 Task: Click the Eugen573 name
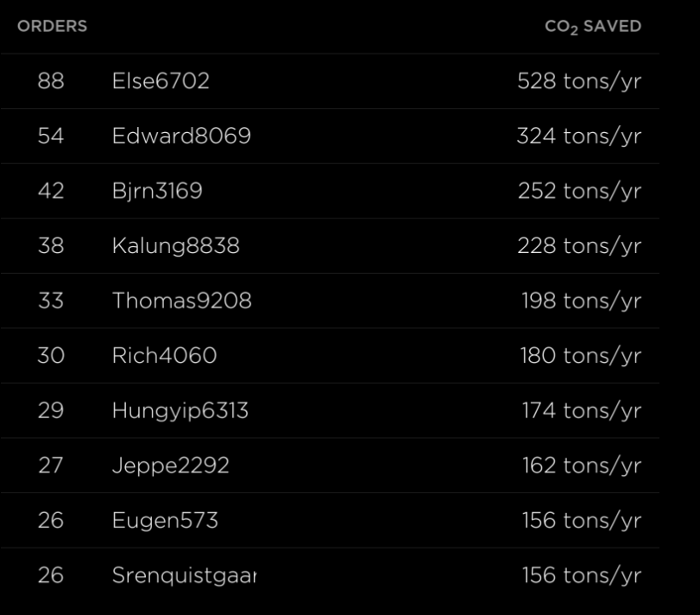pos(165,521)
